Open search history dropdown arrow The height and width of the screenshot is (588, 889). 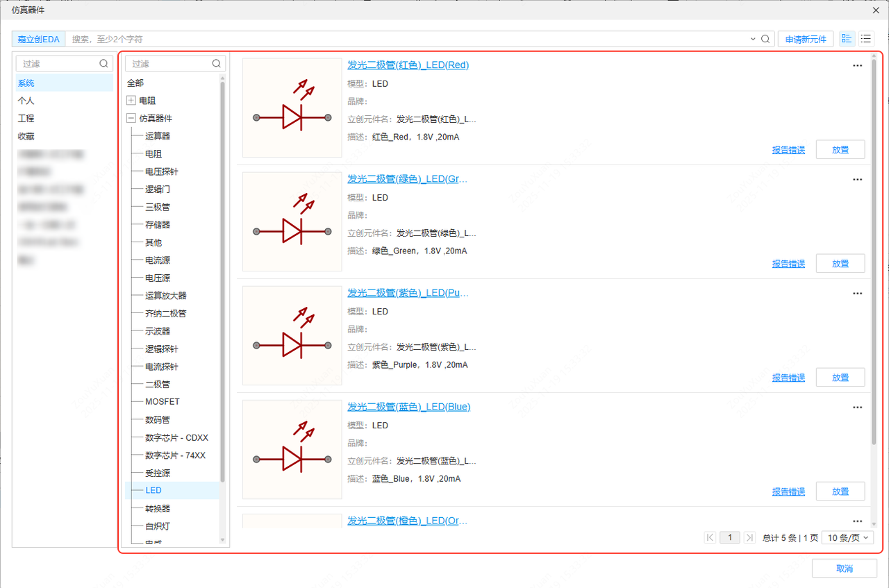(753, 40)
